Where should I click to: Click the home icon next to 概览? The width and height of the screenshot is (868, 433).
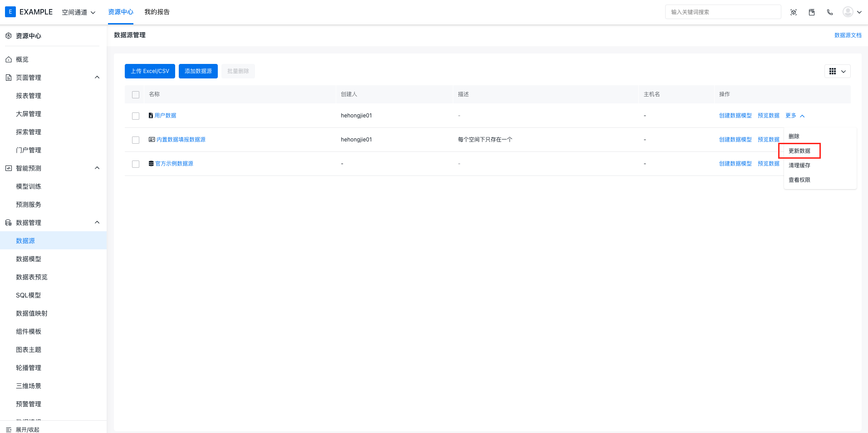pos(8,59)
